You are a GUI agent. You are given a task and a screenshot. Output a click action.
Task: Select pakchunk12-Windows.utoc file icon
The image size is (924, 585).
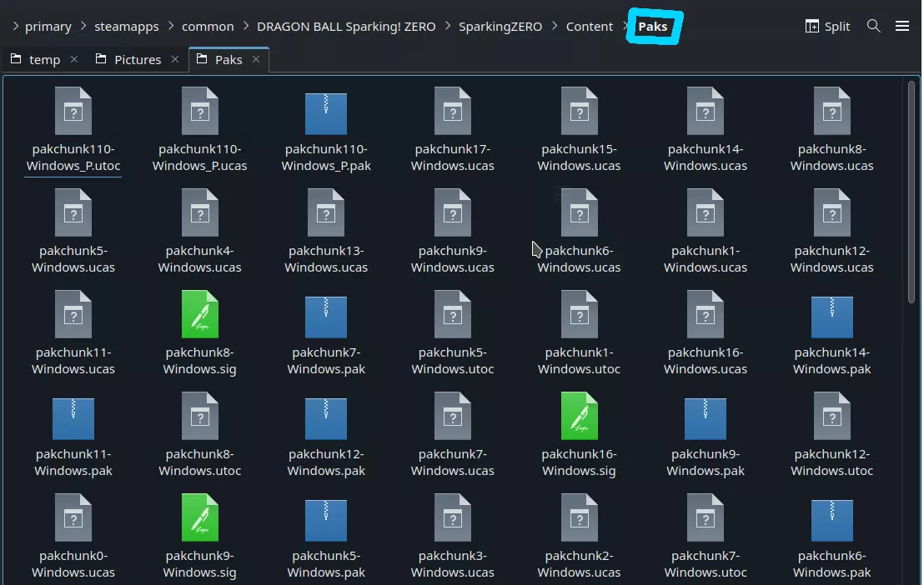click(832, 416)
